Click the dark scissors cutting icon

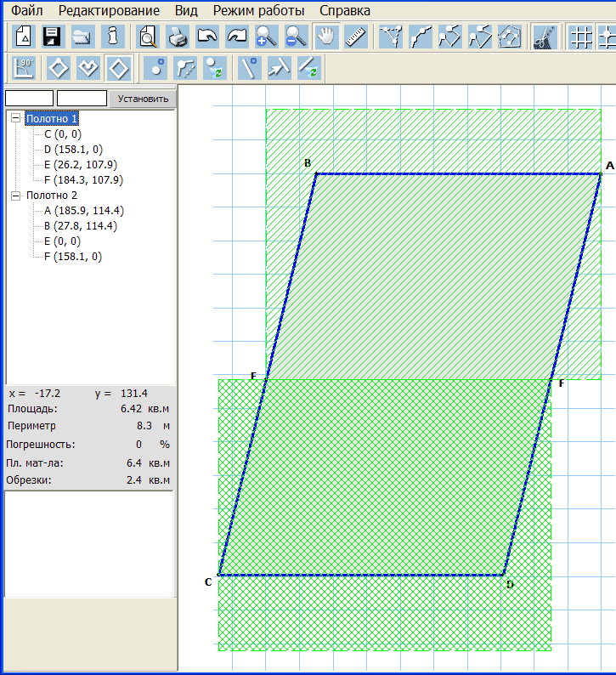tap(545, 37)
